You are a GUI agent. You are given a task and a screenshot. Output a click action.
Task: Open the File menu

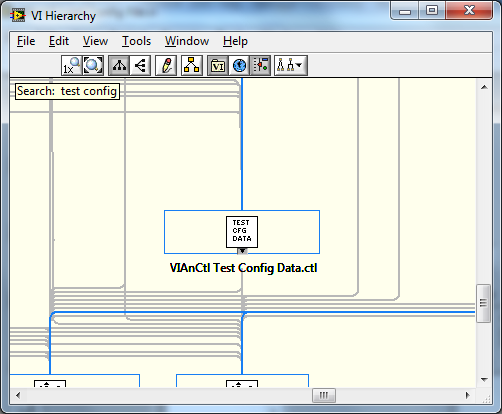click(x=26, y=41)
